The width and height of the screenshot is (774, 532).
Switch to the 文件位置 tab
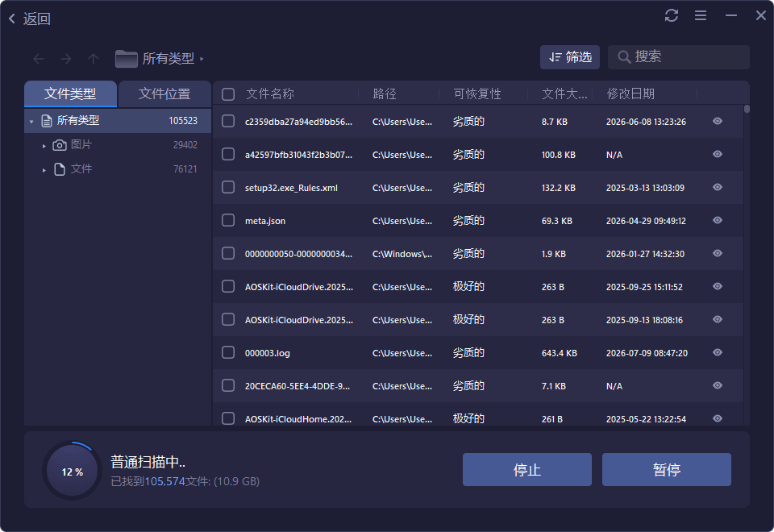coord(164,94)
